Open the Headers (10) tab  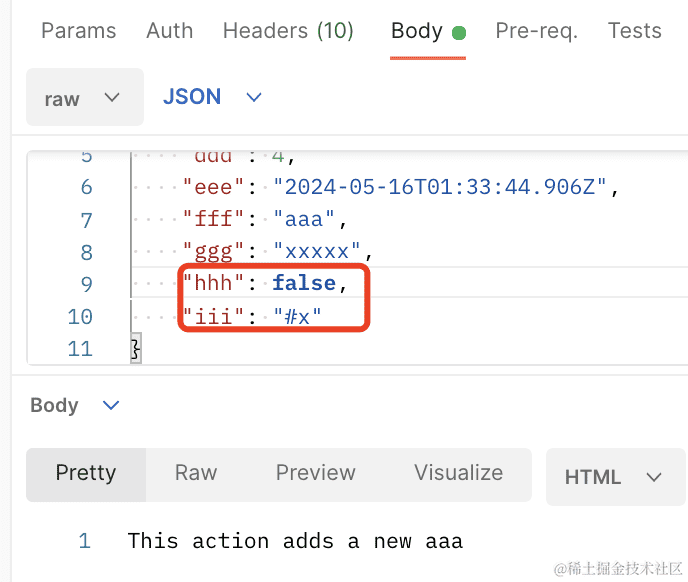tap(288, 31)
